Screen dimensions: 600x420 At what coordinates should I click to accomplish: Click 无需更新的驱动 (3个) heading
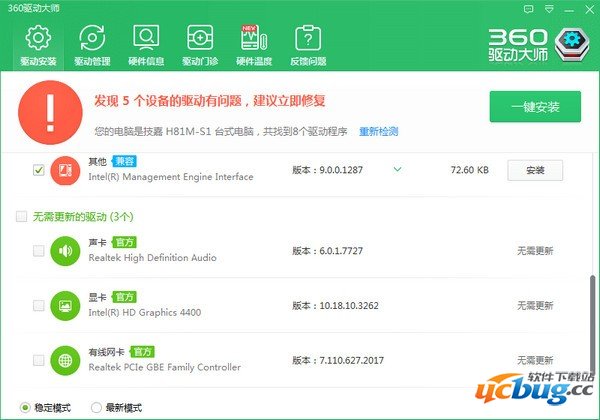click(83, 217)
